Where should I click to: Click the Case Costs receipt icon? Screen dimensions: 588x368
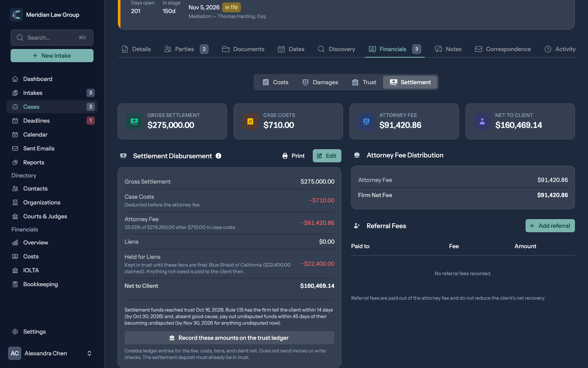[x=250, y=121]
